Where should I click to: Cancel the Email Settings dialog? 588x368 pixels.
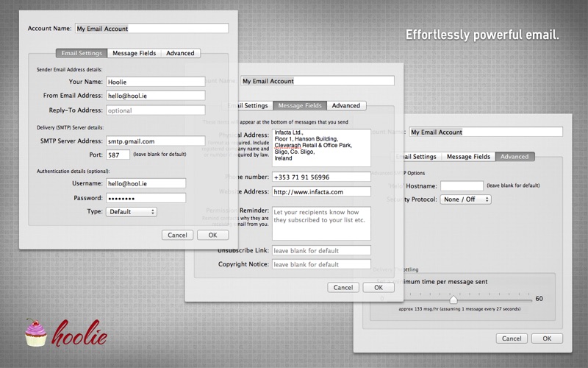(176, 236)
